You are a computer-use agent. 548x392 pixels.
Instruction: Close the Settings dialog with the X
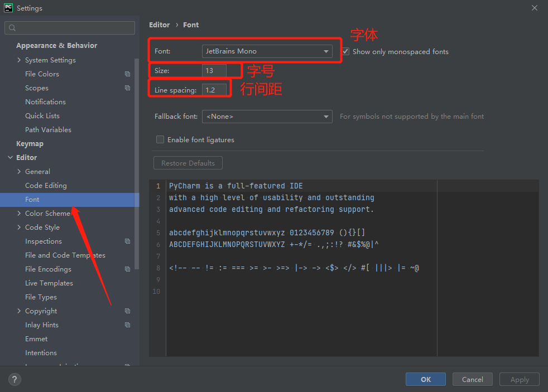pos(535,8)
